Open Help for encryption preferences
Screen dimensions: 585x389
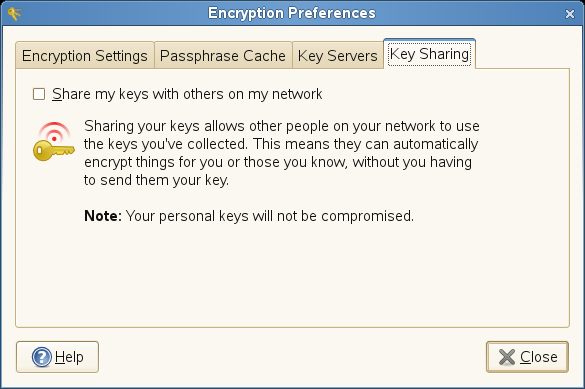[x=57, y=357]
